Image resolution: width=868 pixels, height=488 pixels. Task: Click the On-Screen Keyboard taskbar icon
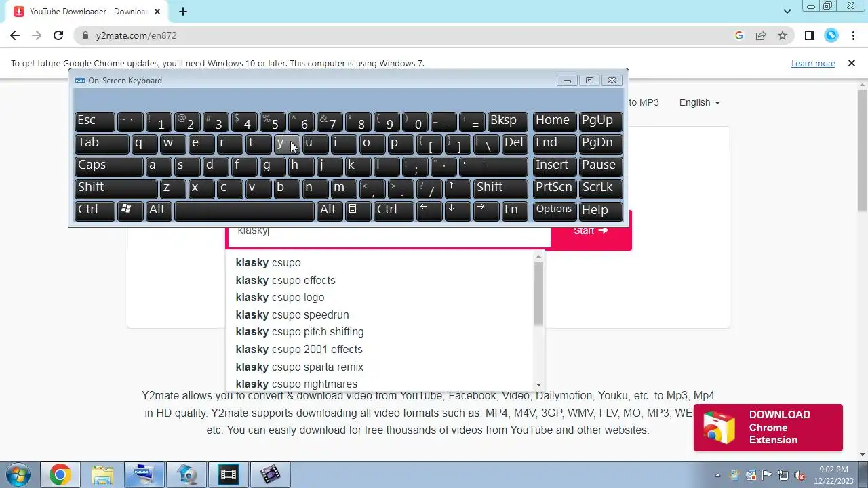tap(144, 474)
